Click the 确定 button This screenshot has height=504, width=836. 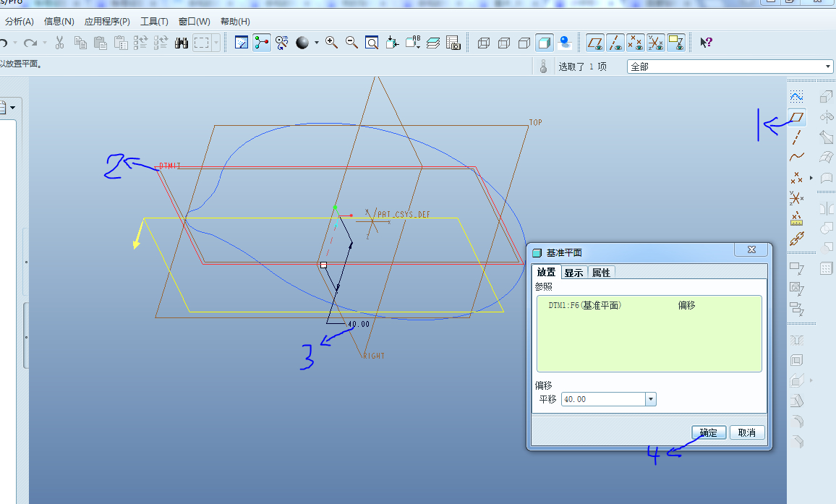(709, 432)
